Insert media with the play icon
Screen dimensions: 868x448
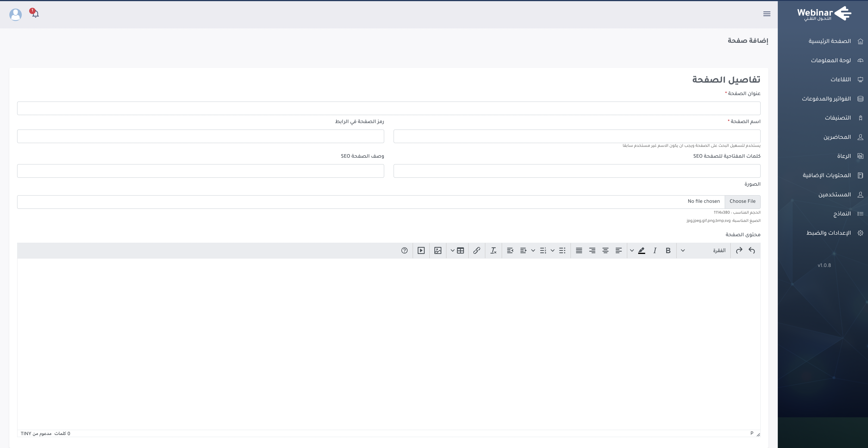[421, 250]
